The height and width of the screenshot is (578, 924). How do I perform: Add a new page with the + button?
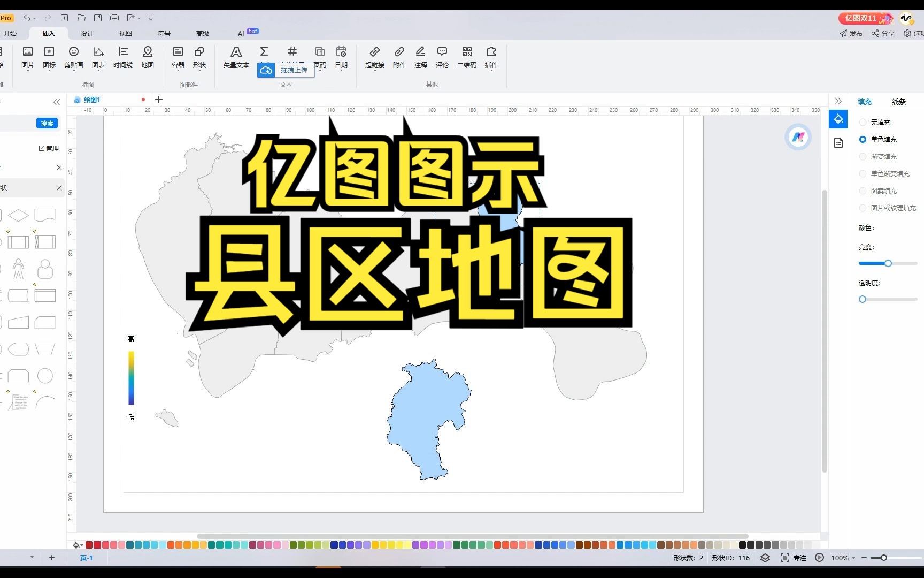click(x=51, y=557)
